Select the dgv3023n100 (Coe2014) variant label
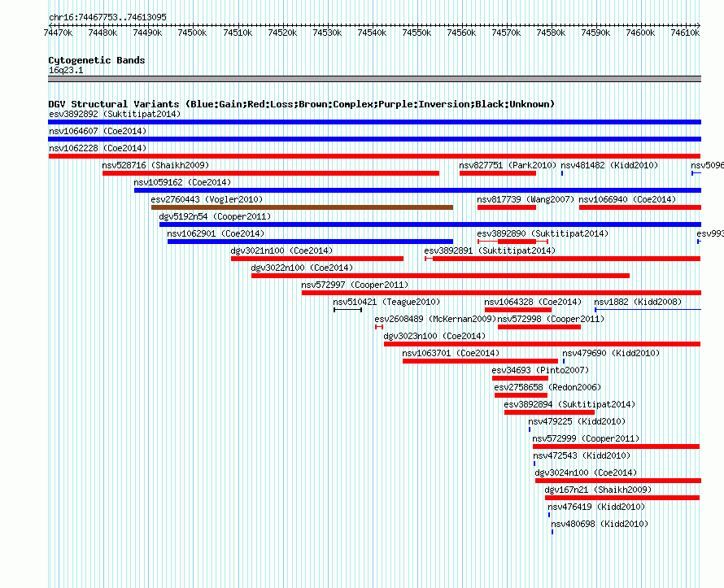Image resolution: width=724 pixels, height=588 pixels. click(434, 336)
